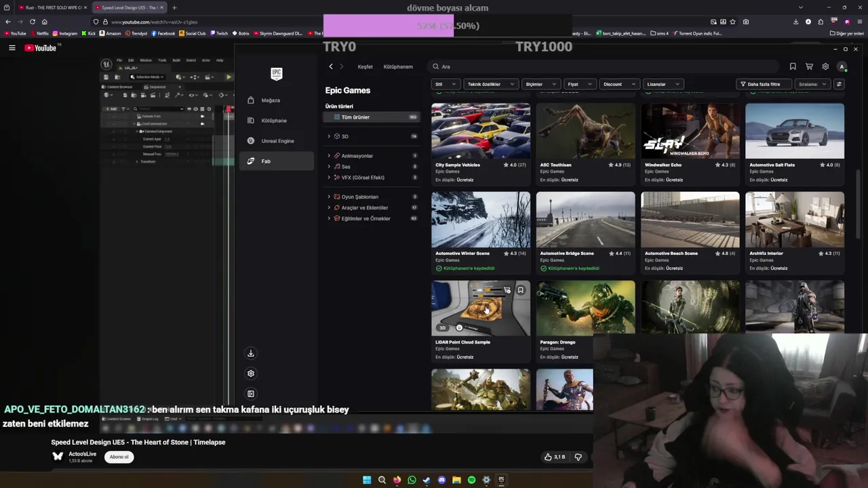Open ArchViz Interior title link
868x488 pixels.
pyautogui.click(x=766, y=253)
